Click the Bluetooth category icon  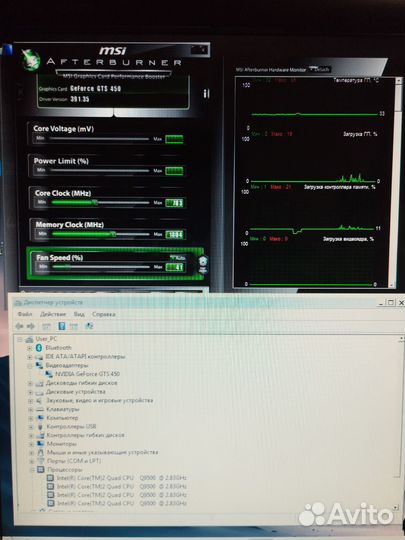[x=39, y=348]
